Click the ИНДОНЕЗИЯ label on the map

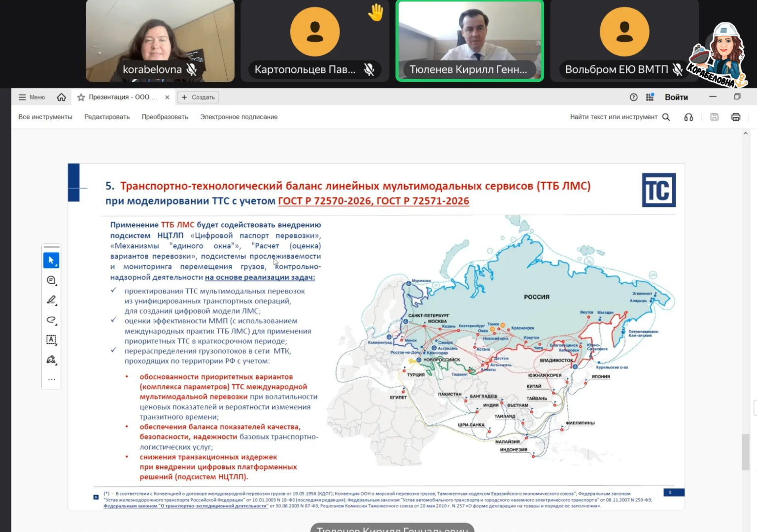514,450
